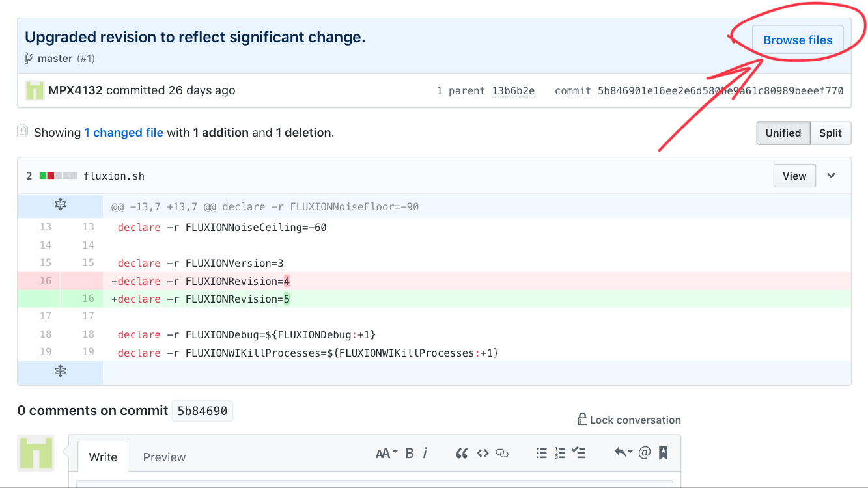Open the reply arrow dropdown
The image size is (868, 488).
click(x=624, y=452)
